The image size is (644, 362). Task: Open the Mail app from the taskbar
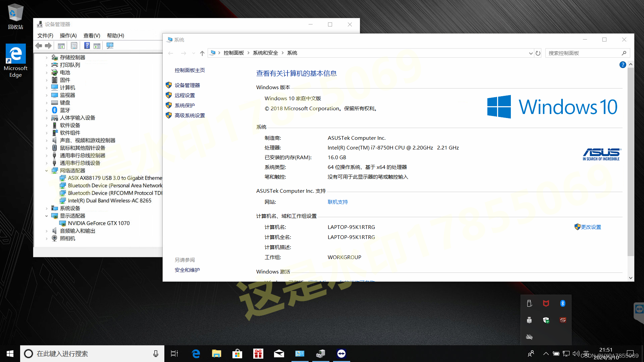(x=279, y=354)
